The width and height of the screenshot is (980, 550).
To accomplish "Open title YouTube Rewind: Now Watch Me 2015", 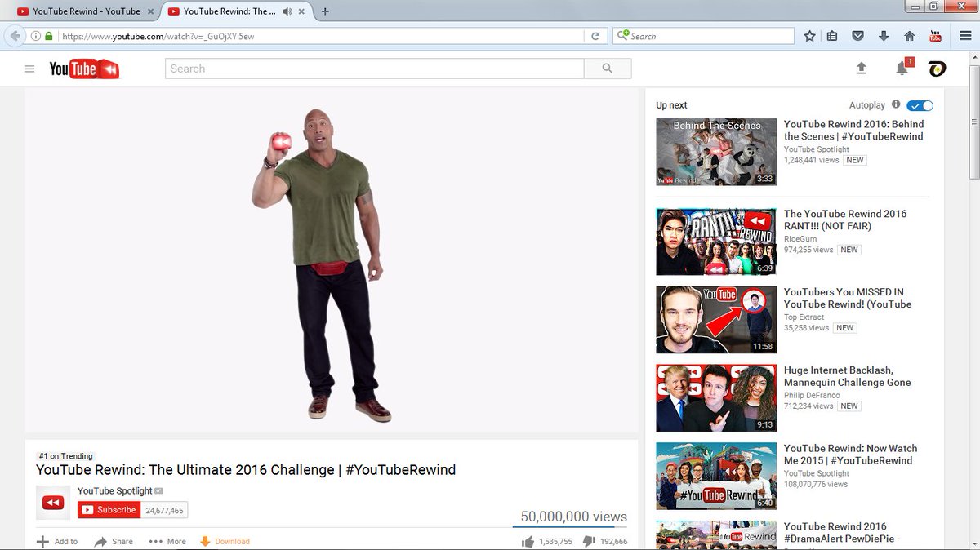I will [x=850, y=455].
